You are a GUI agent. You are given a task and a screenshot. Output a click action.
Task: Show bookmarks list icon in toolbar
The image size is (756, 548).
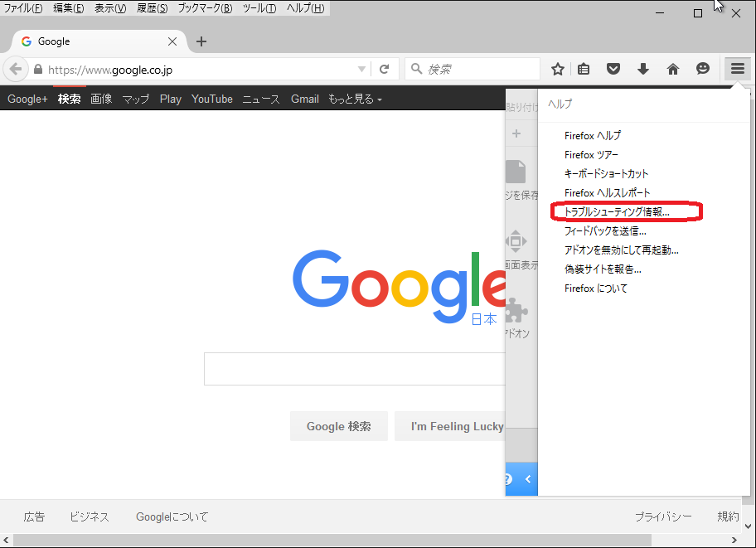pyautogui.click(x=584, y=69)
